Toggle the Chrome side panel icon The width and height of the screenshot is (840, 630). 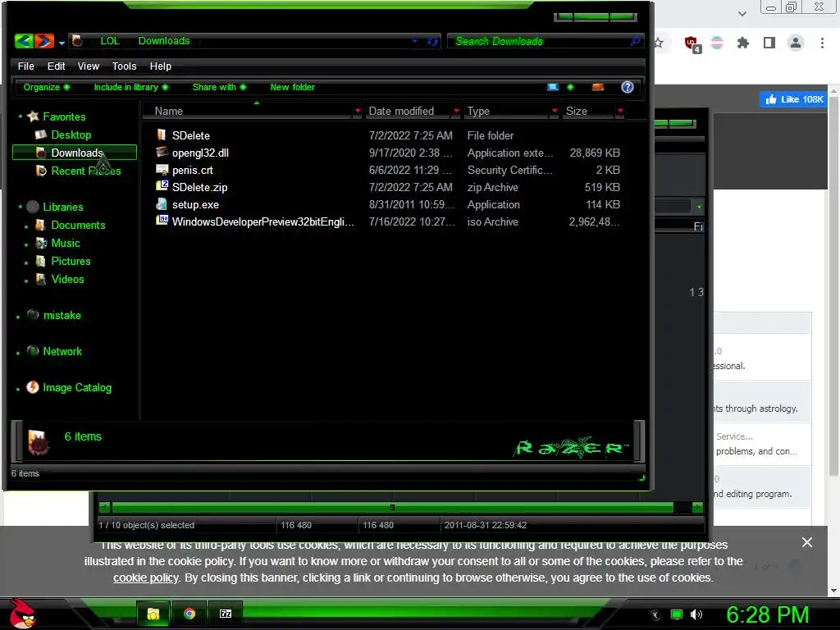click(x=769, y=43)
